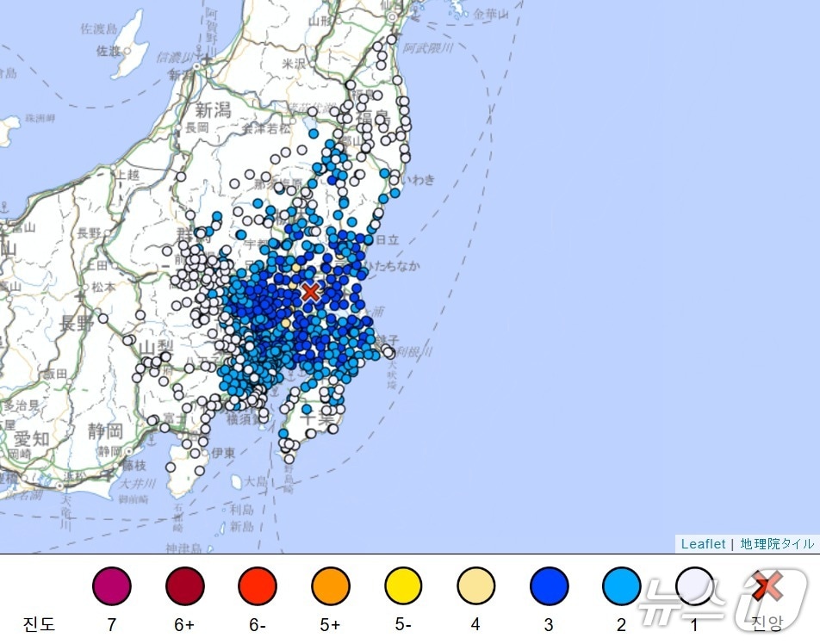820x644 pixels.
Task: Click the 진도 legend title text
Action: [x=40, y=624]
